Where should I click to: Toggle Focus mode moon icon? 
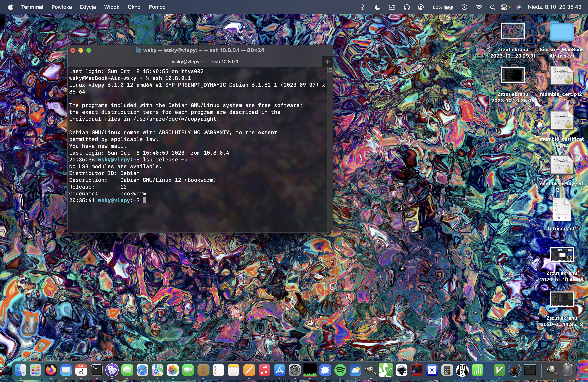(x=377, y=7)
